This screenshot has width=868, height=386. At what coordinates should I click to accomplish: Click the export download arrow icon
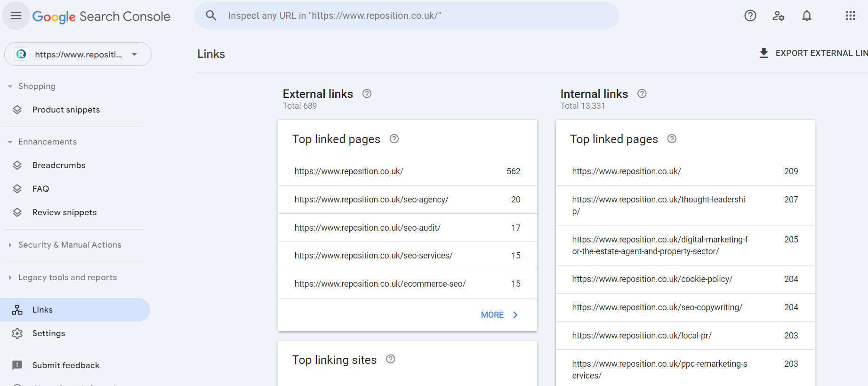point(764,53)
